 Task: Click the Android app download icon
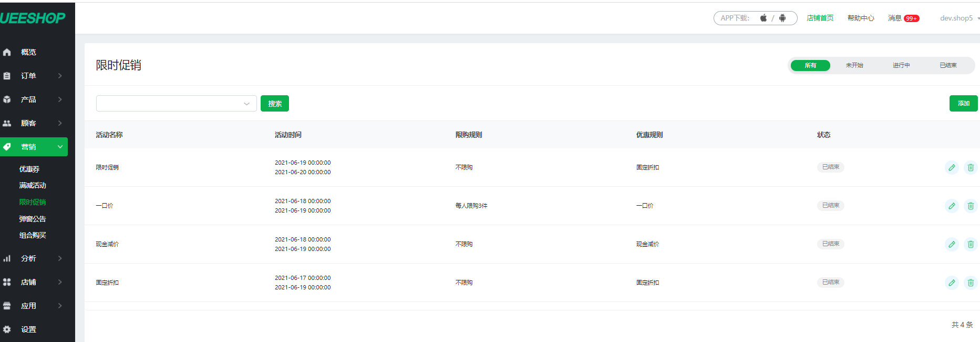782,18
